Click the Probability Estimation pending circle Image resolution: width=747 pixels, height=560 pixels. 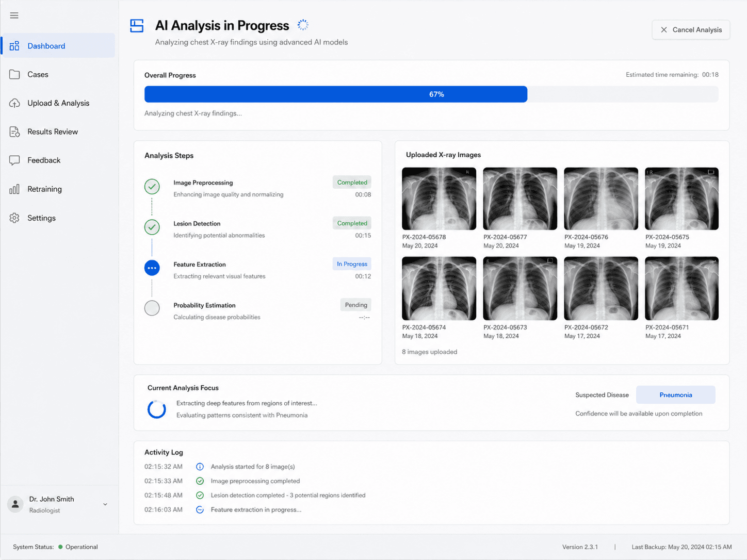pyautogui.click(x=152, y=308)
